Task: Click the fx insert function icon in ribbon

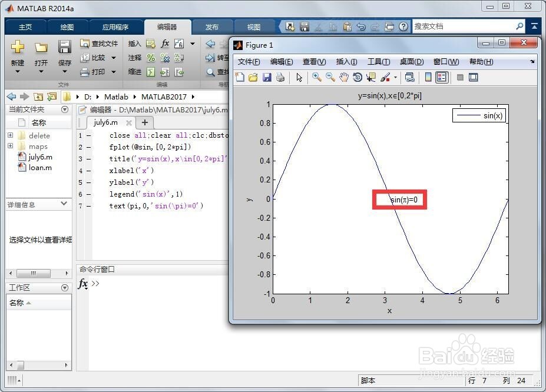Action: click(x=165, y=44)
